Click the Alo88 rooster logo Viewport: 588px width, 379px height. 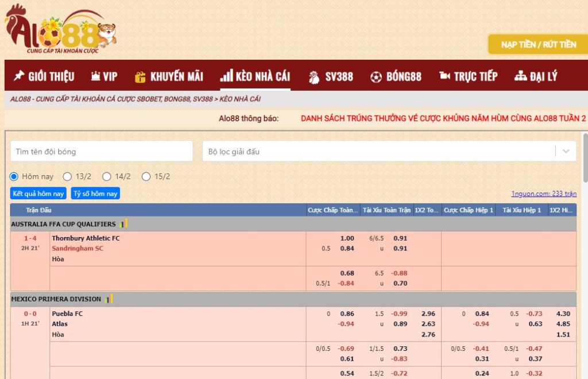point(61,29)
